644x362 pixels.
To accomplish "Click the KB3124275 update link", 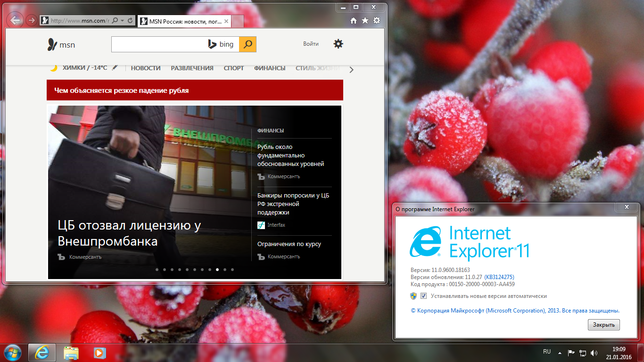I will (499, 277).
